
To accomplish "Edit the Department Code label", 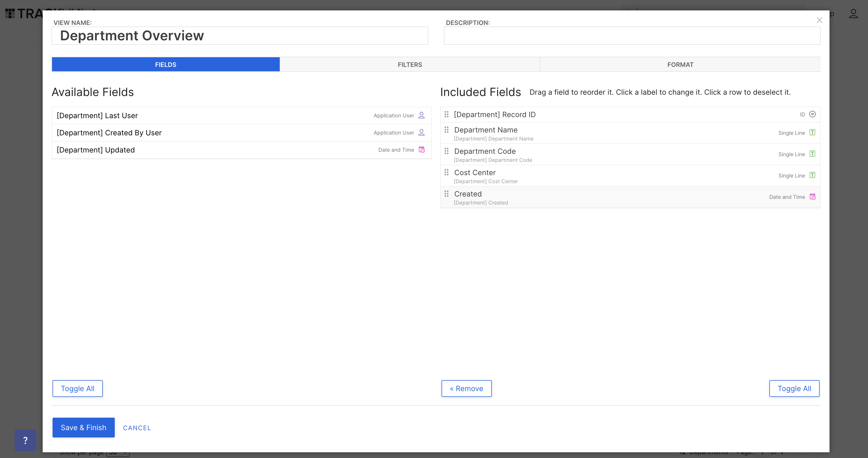I will (x=485, y=151).
